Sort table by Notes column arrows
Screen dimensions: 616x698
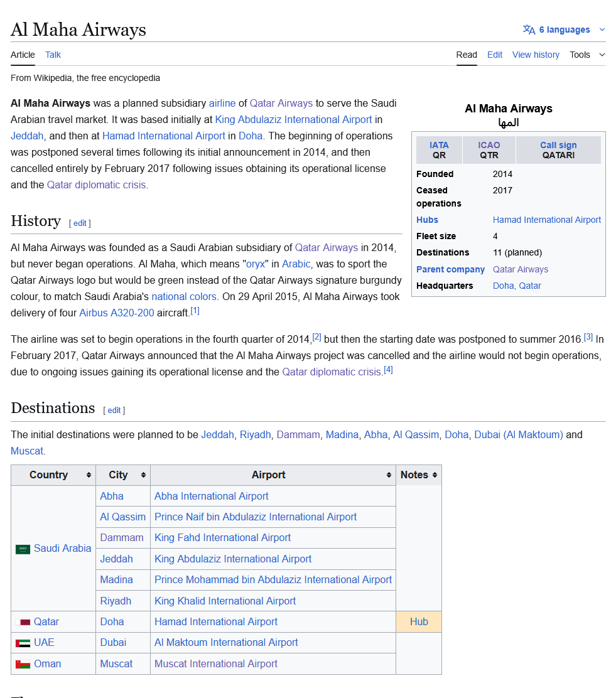click(435, 475)
